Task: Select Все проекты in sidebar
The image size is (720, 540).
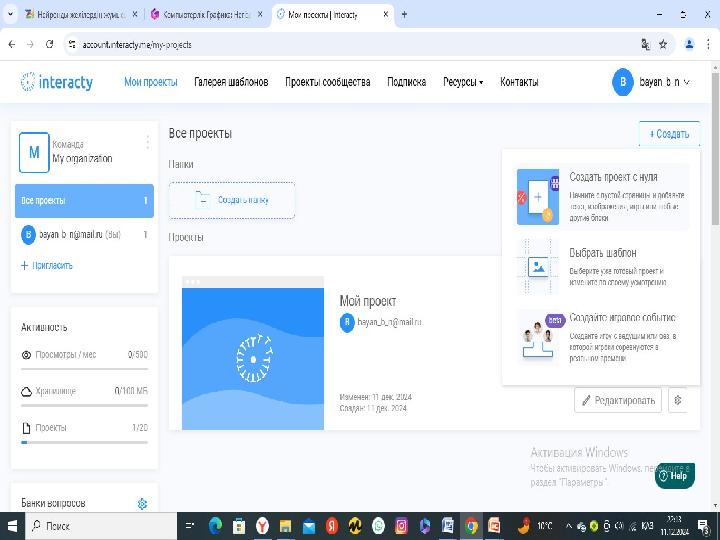Action: (x=84, y=201)
